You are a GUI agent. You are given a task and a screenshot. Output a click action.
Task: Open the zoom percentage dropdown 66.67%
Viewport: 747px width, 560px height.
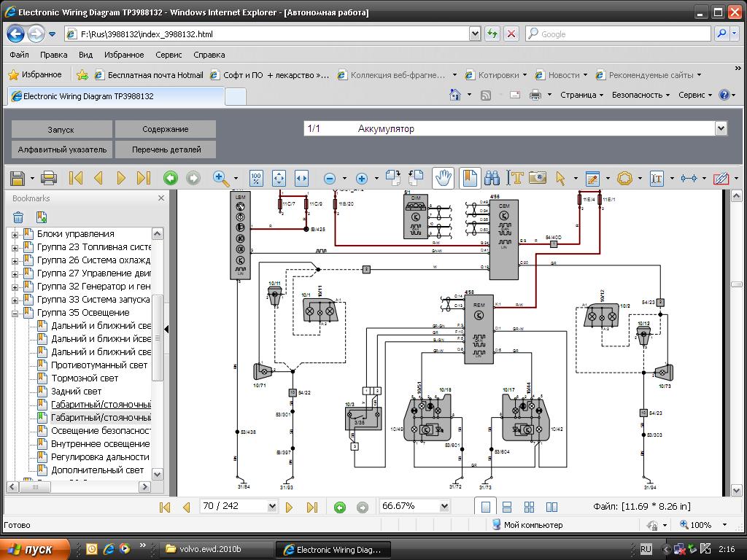[x=444, y=507]
